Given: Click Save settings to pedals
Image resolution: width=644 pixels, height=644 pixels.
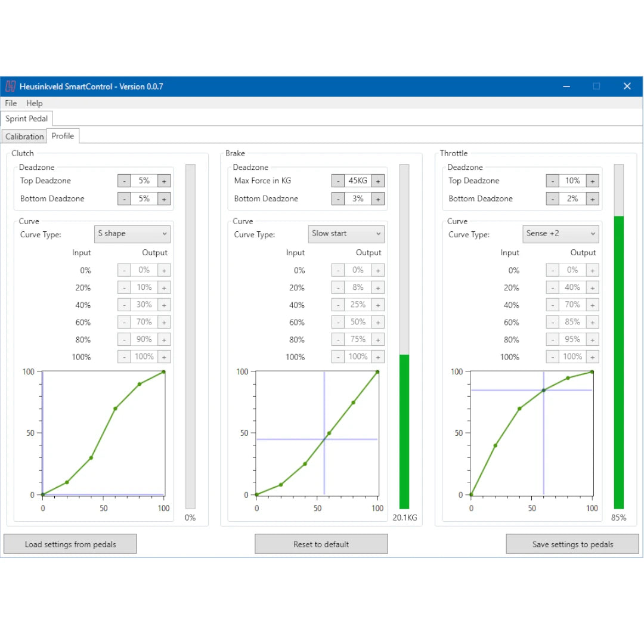Looking at the screenshot, I should [572, 544].
